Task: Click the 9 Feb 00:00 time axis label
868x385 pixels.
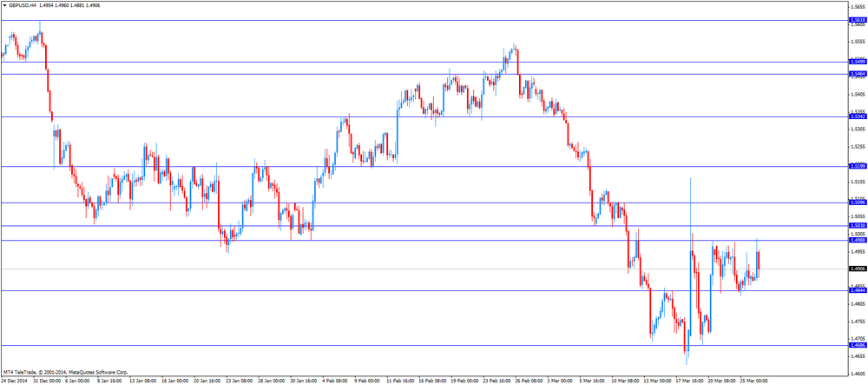Action: (x=367, y=382)
